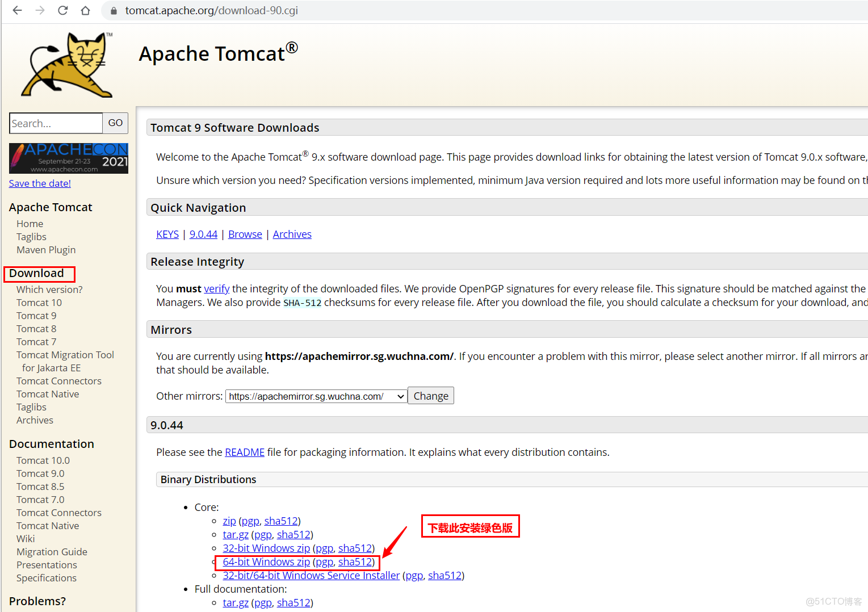Click the Apache Tomcat cat logo
868x612 pixels.
[68, 65]
